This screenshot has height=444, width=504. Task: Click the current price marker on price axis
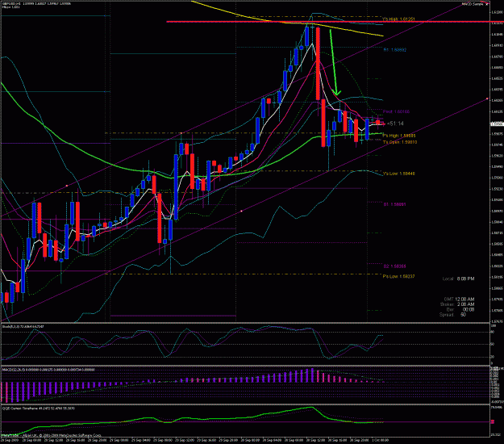tap(497, 124)
